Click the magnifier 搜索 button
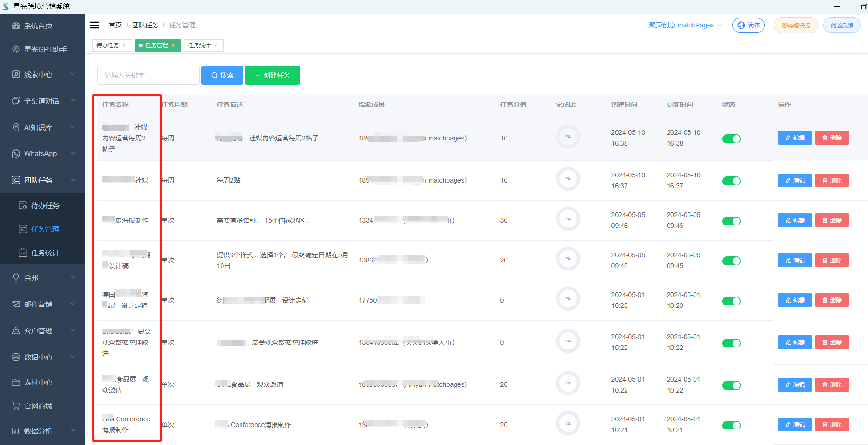868x445 pixels. point(222,75)
